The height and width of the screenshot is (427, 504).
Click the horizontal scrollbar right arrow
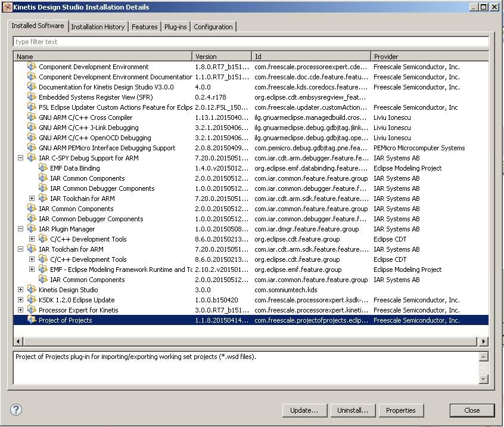pyautogui.click(x=483, y=341)
